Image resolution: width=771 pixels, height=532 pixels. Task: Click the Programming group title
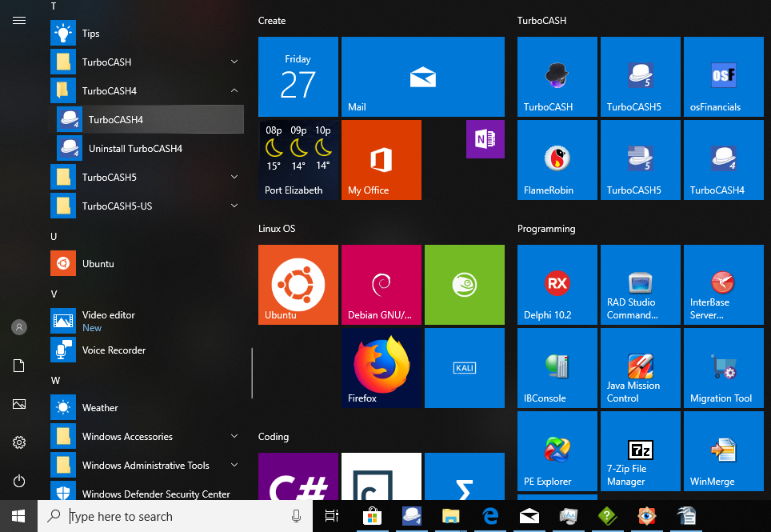pyautogui.click(x=546, y=229)
